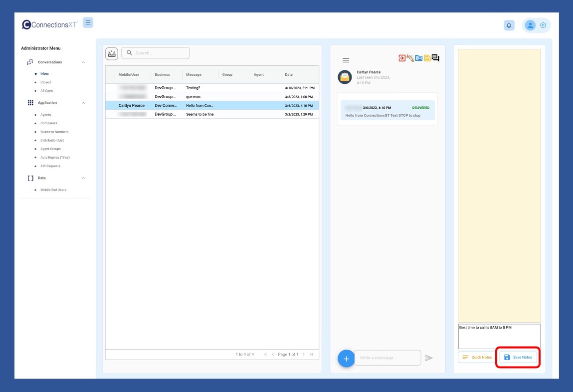Open Agent Groups in the sidebar
This screenshot has width=573, height=392.
[x=50, y=149]
